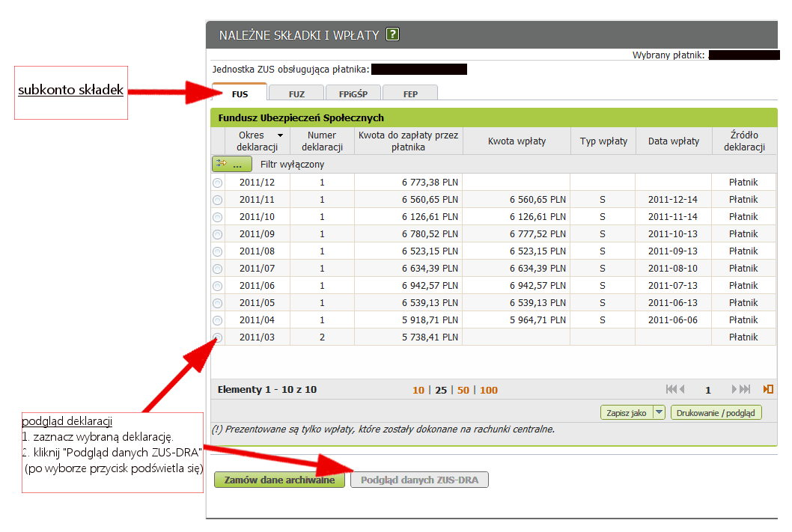
Task: Select the radio button for 2011/11
Action: coord(217,200)
